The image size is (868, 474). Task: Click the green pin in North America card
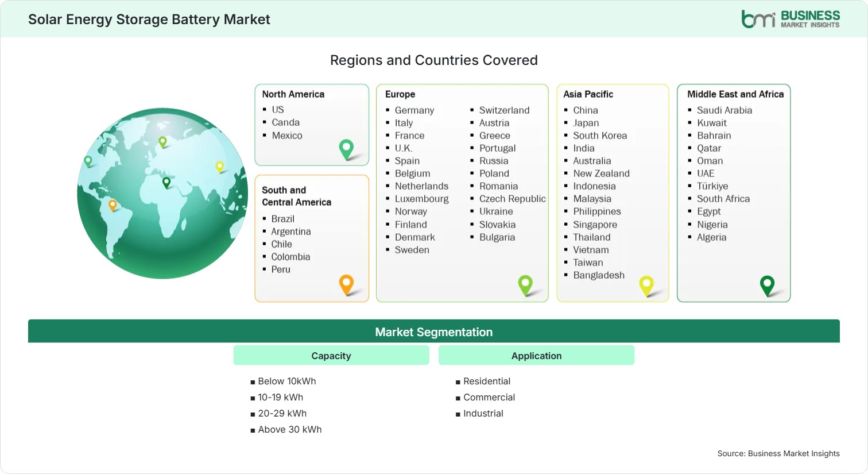click(346, 149)
